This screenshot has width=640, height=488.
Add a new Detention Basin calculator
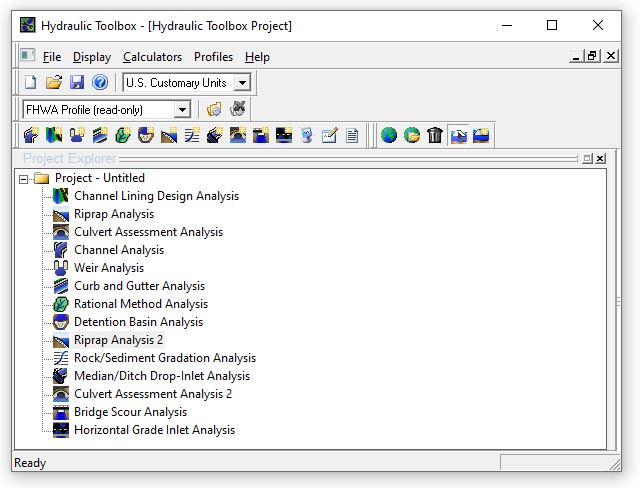click(x=146, y=135)
